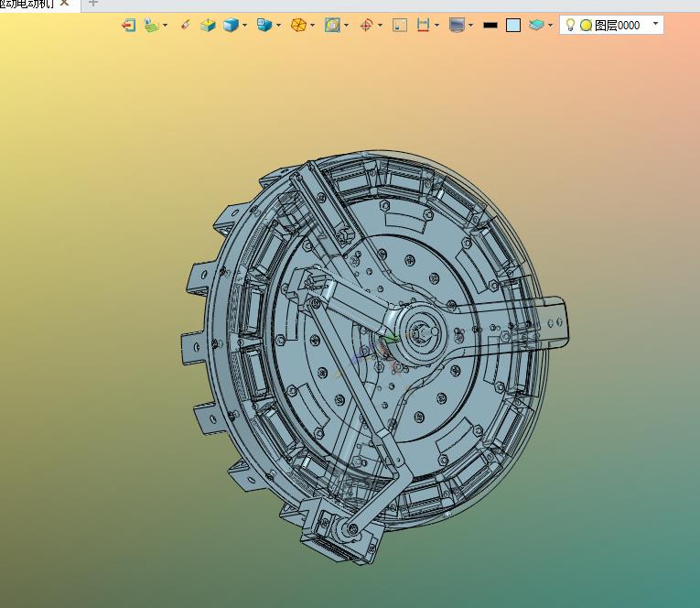Screen dimensions: 700x608
Task: Expand dropdown beside orange polyhedron icon
Action: click(312, 25)
